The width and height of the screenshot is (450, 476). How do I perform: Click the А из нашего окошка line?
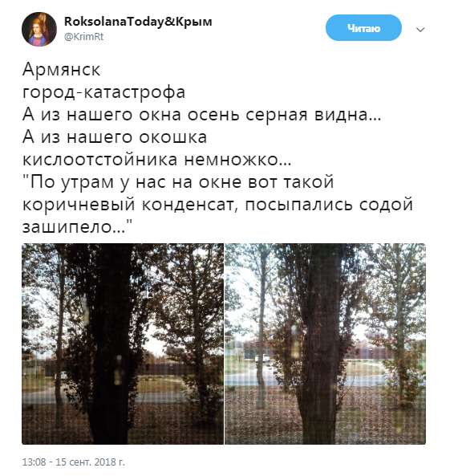pos(115,137)
